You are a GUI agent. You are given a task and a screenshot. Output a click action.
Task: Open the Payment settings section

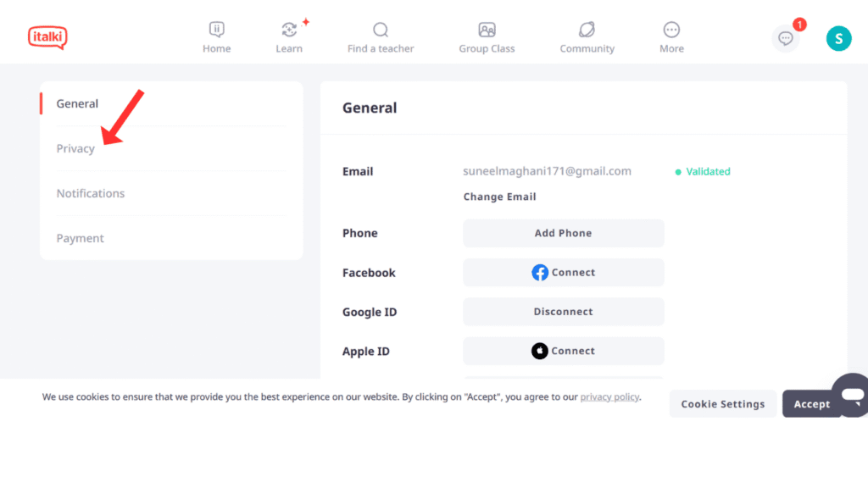coord(81,239)
